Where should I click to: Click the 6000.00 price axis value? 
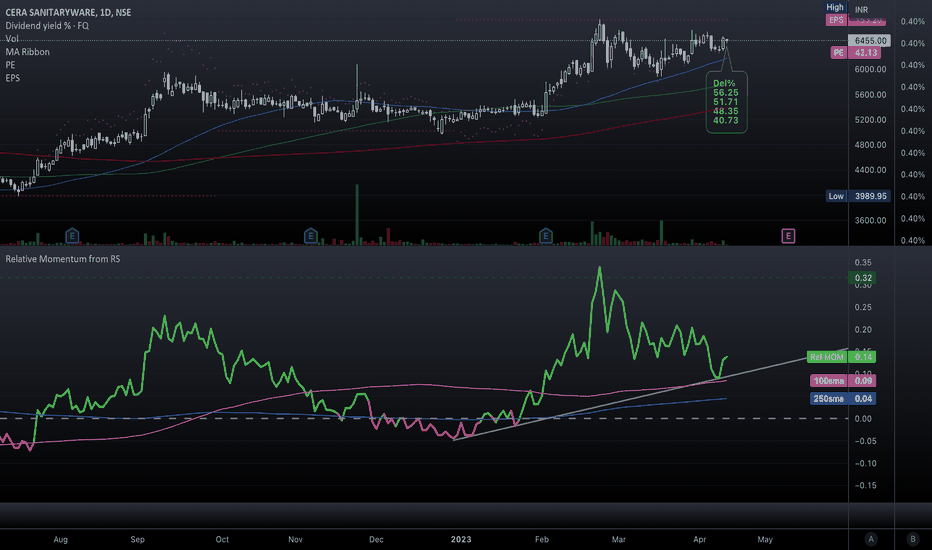(x=870, y=69)
